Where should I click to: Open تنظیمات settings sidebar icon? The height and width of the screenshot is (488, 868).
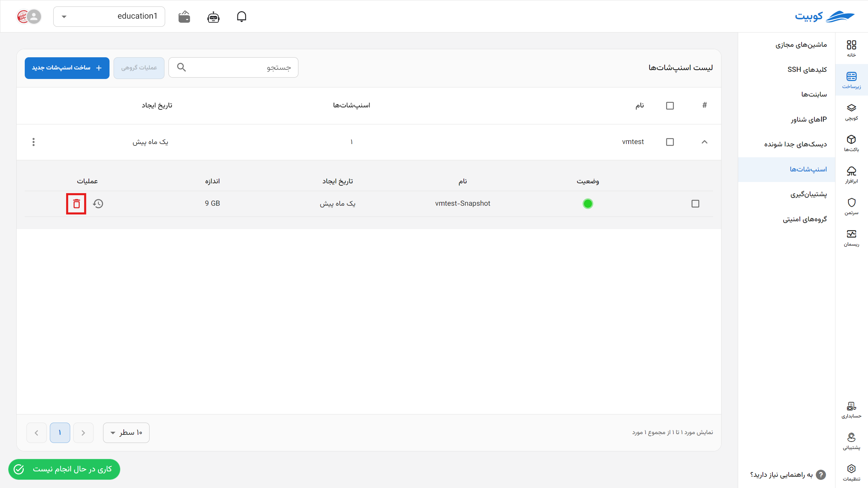[851, 473]
